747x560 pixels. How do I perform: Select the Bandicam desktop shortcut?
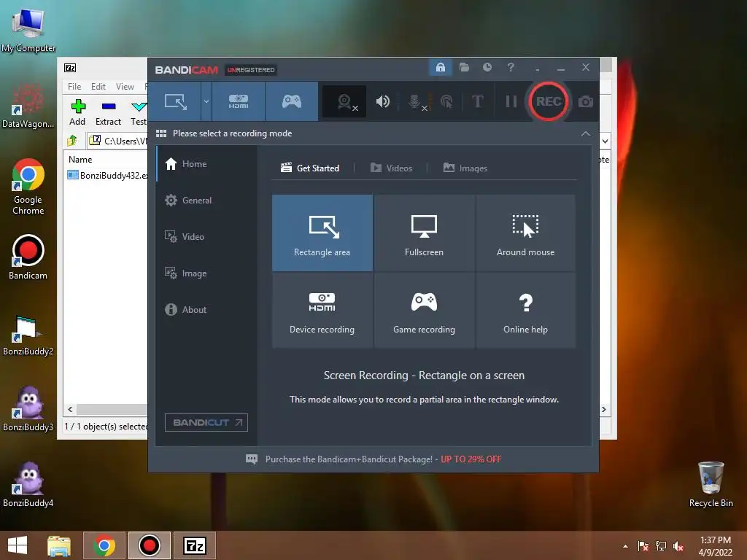[x=28, y=257]
